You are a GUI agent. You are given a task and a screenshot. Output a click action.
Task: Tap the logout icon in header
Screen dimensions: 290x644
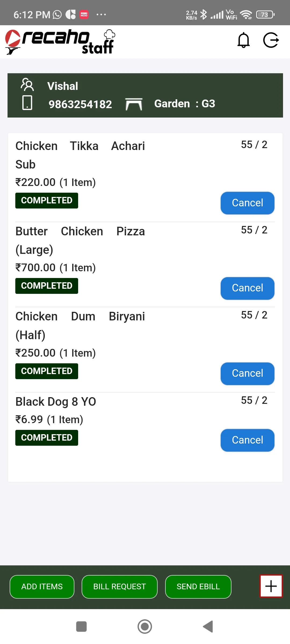click(271, 40)
